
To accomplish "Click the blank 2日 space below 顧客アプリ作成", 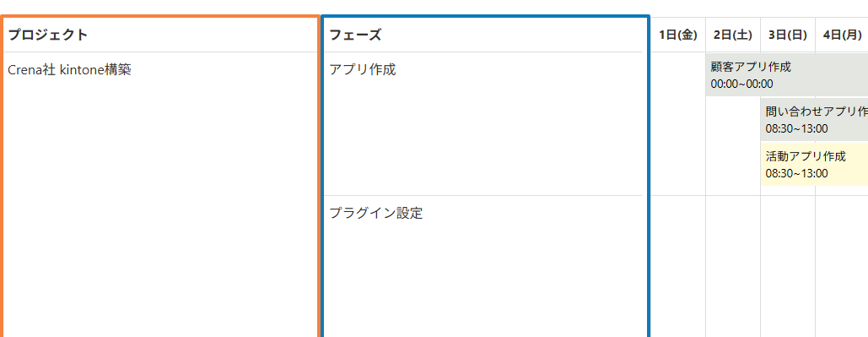I will point(733,146).
